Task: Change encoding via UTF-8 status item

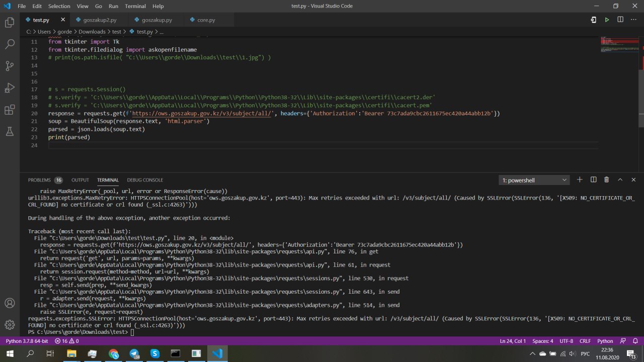Action: [x=566, y=341]
